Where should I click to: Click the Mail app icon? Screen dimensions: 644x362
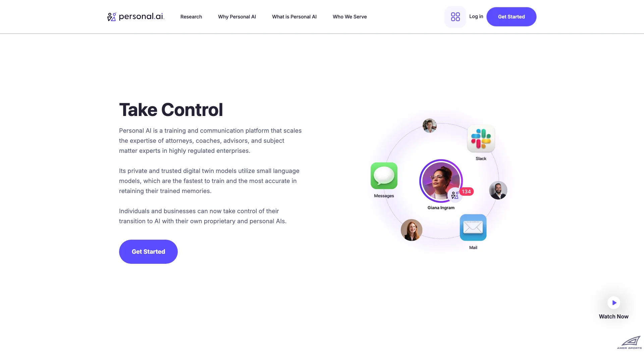coord(473,227)
